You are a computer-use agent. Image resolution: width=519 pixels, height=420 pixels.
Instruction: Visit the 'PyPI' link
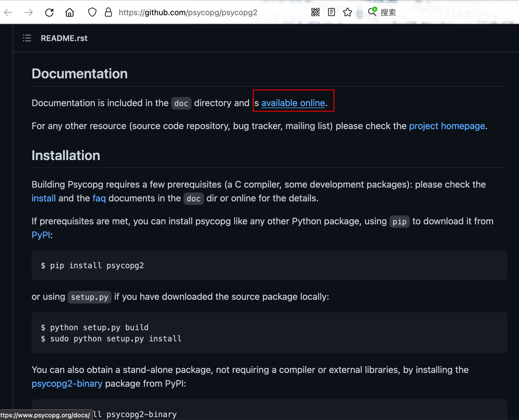(41, 235)
